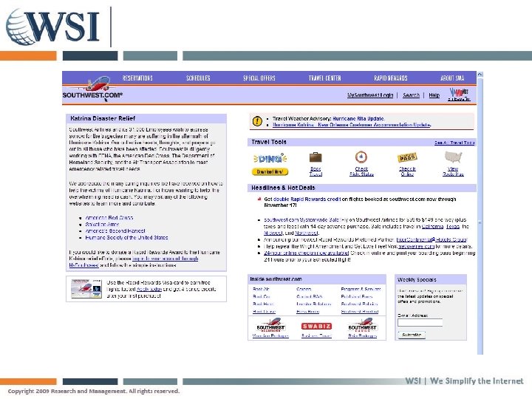Click the Book Travel text link
532x399 pixels.
(316, 171)
